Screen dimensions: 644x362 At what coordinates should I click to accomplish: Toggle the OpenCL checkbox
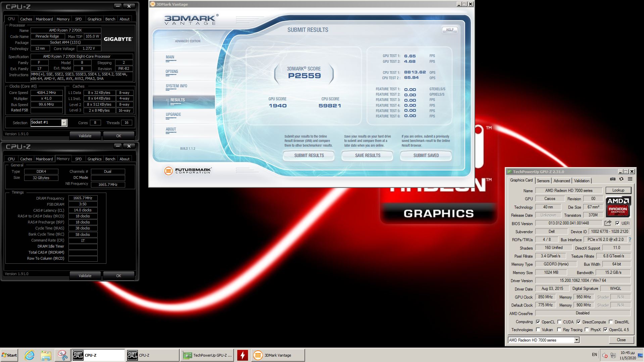pyautogui.click(x=538, y=322)
